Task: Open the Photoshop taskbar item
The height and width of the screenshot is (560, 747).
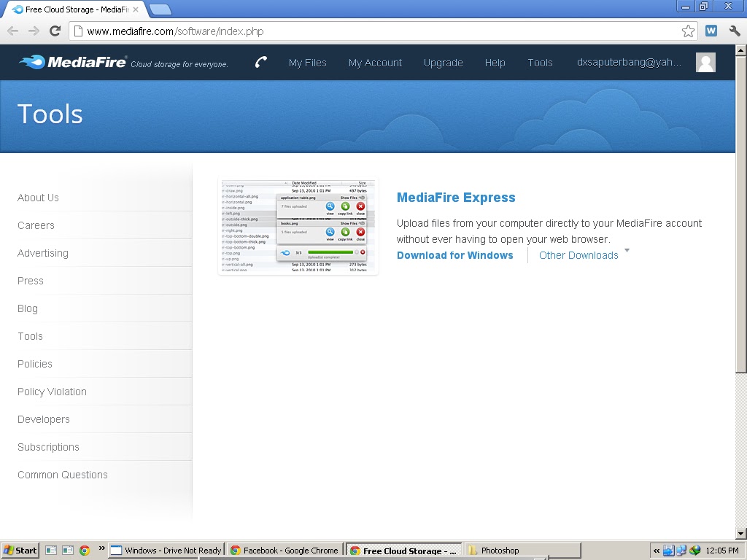Action: (x=522, y=551)
